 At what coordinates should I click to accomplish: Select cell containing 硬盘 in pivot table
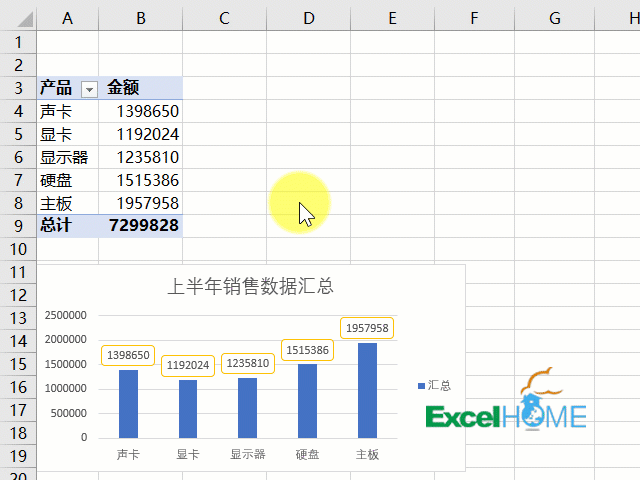[x=67, y=180]
